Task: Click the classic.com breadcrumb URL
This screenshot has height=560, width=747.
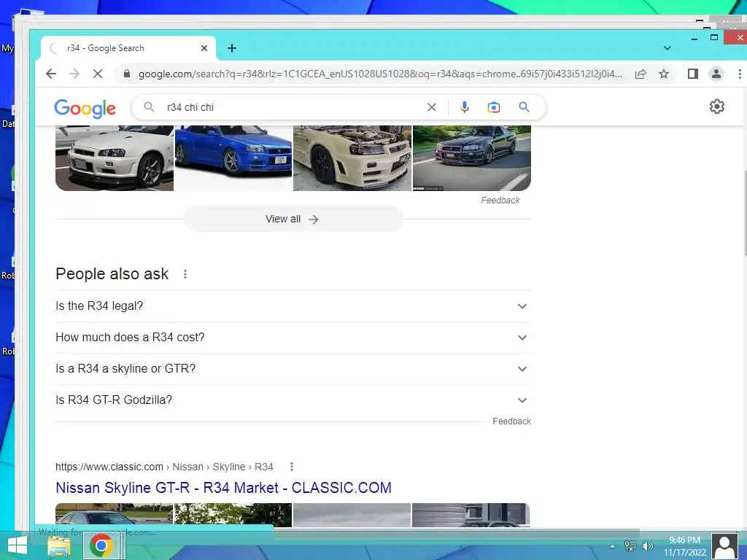Action: pos(164,467)
